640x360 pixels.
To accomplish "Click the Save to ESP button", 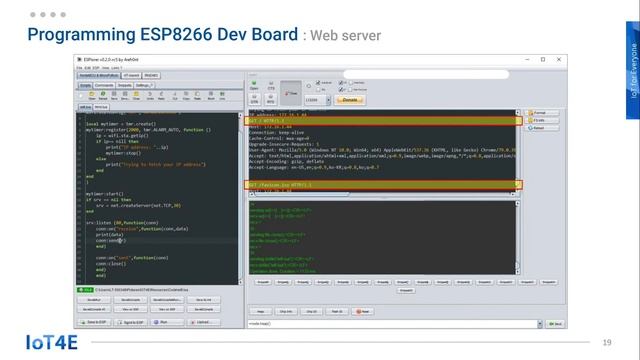I will coord(94,322).
